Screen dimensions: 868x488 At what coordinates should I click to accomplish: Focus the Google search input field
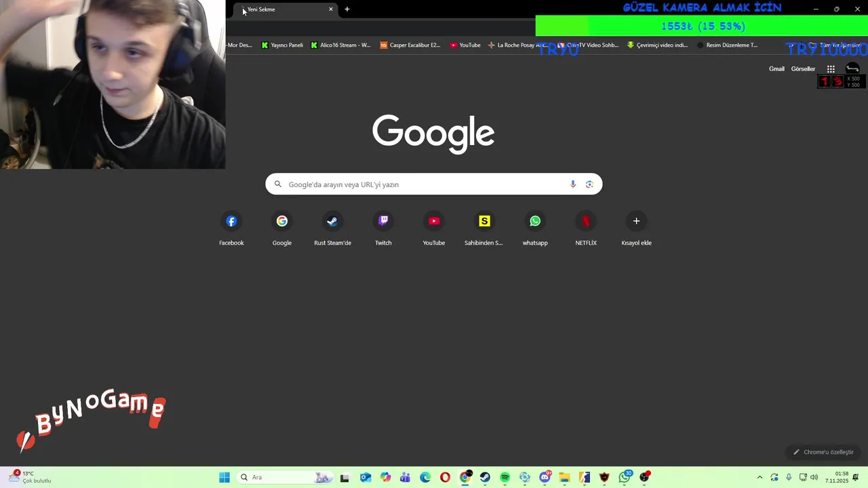coord(434,184)
